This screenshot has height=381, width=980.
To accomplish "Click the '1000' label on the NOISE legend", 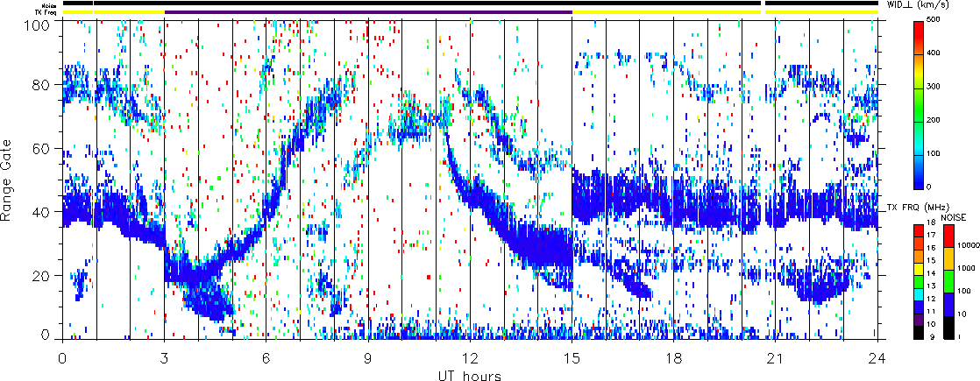I will point(967,268).
